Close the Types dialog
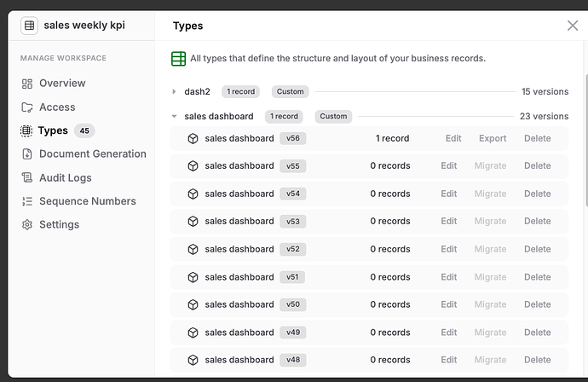Image resolution: width=588 pixels, height=382 pixels. click(x=573, y=26)
